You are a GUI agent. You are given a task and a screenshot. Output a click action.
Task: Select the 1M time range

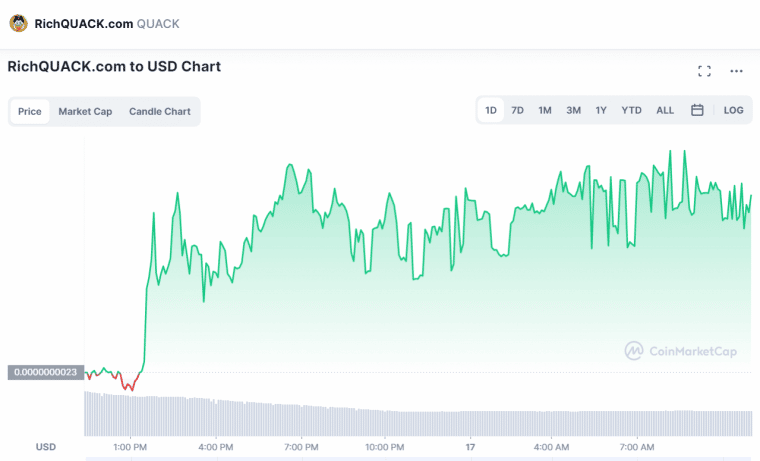click(x=545, y=110)
